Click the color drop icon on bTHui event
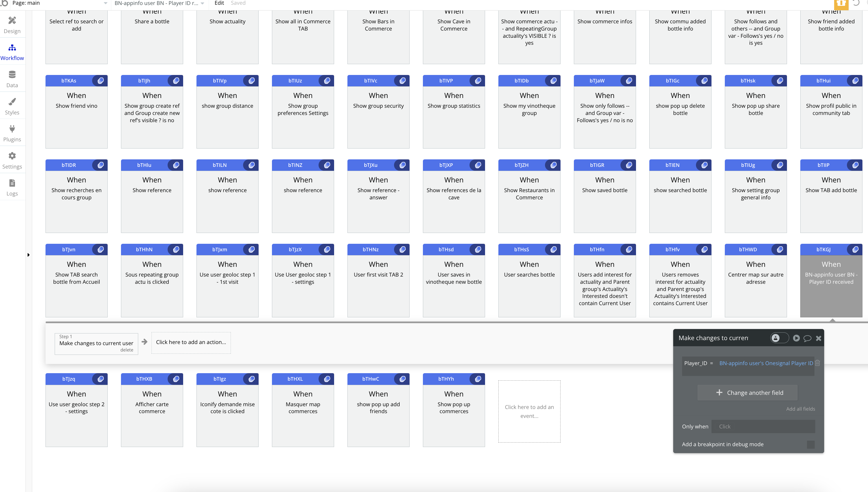The height and width of the screenshot is (492, 868). [855, 81]
